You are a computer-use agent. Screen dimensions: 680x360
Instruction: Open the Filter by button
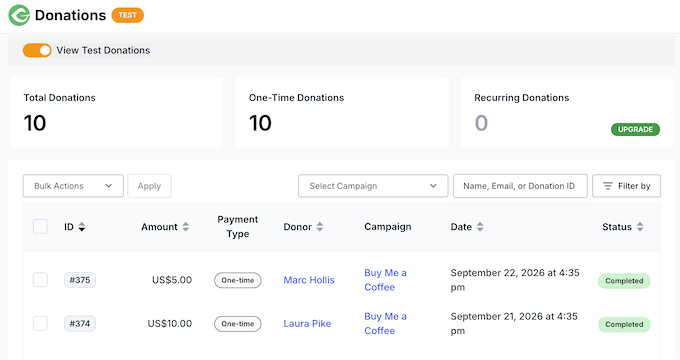tap(626, 186)
